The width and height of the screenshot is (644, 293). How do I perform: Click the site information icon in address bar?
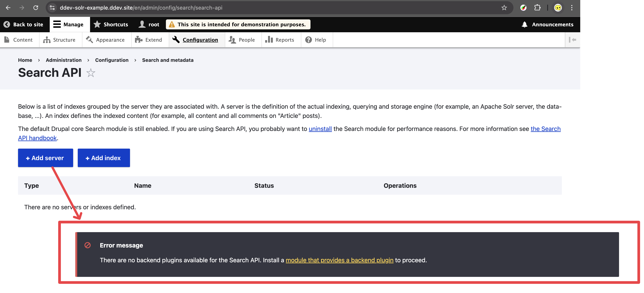coord(52,8)
